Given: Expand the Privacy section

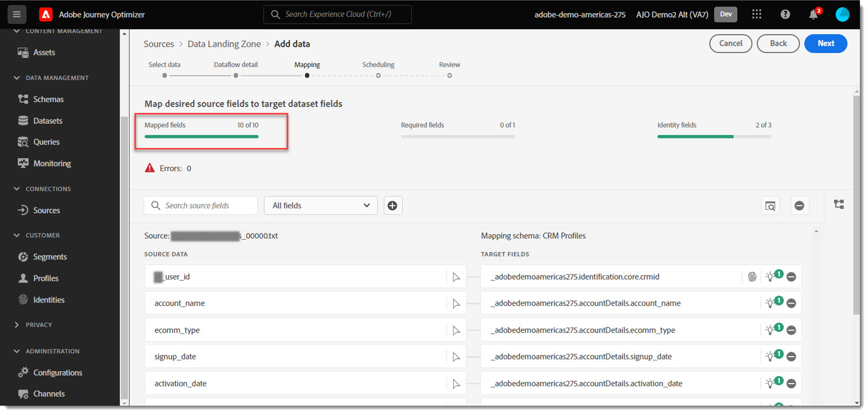Looking at the screenshot, I should [x=17, y=325].
